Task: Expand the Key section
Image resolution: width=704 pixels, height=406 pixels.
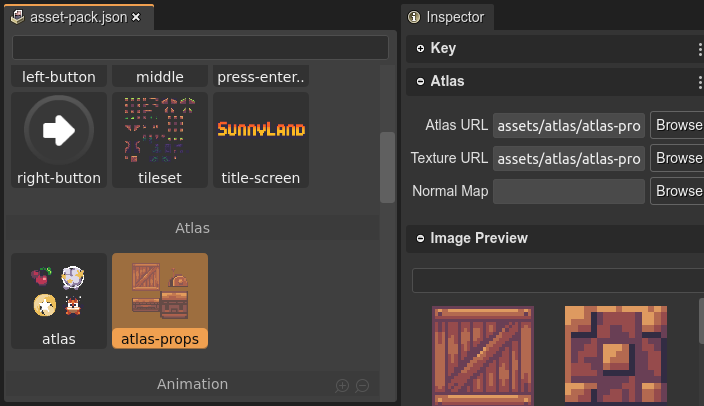Action: [420, 48]
